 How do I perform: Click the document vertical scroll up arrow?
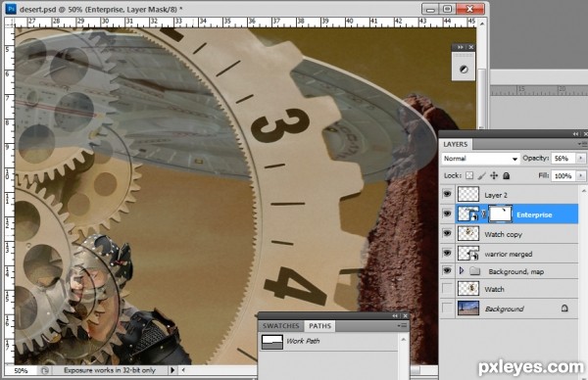[482, 24]
